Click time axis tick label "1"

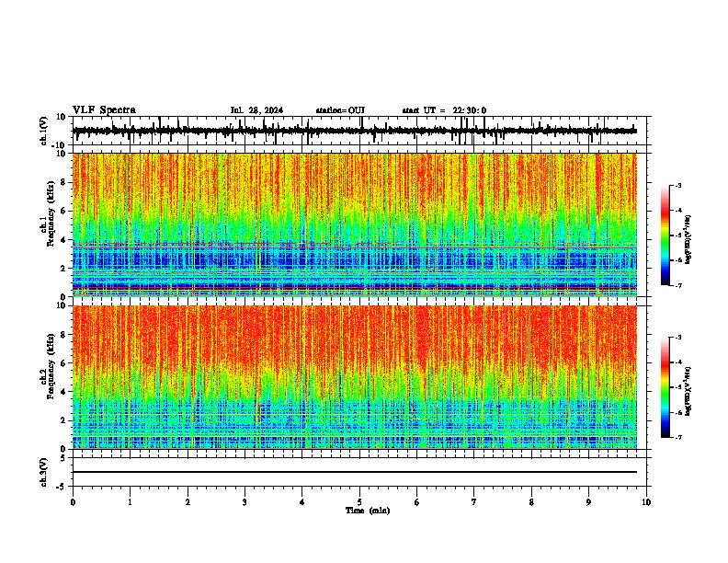point(130,502)
